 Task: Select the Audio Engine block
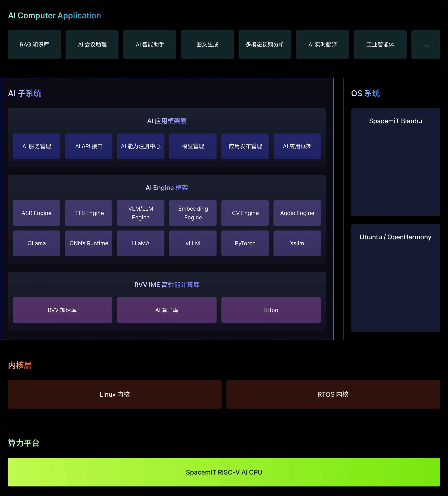tap(297, 213)
